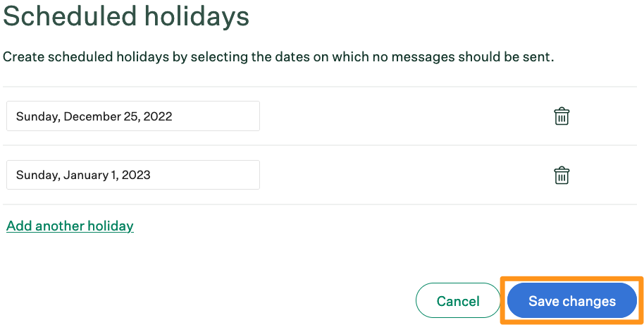
Task: Click the holidays description sentence
Action: [278, 56]
